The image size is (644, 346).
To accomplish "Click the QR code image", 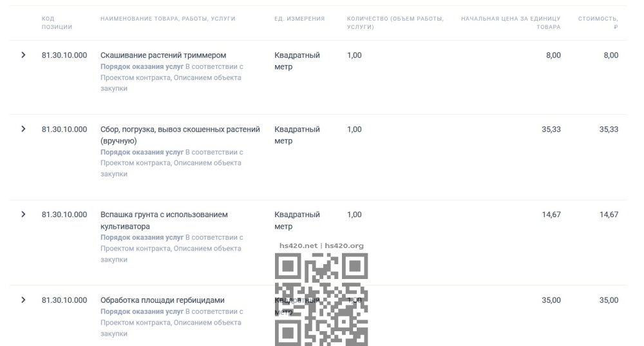I will [x=321, y=300].
